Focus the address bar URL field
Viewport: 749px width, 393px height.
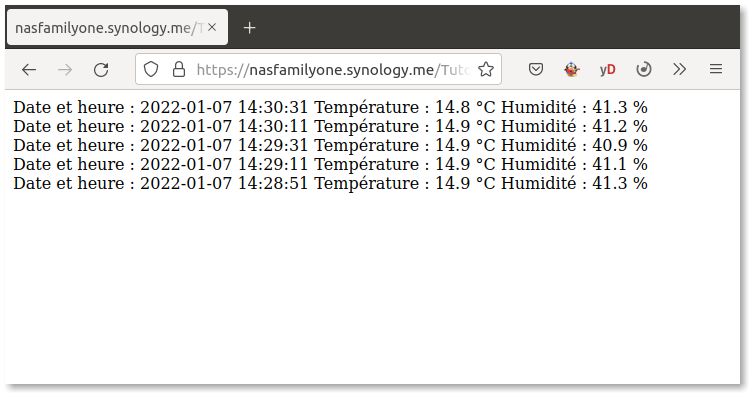[334, 70]
